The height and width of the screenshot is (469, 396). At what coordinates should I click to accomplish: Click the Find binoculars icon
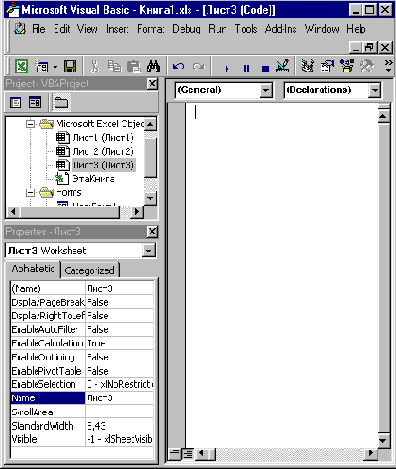coord(153,66)
